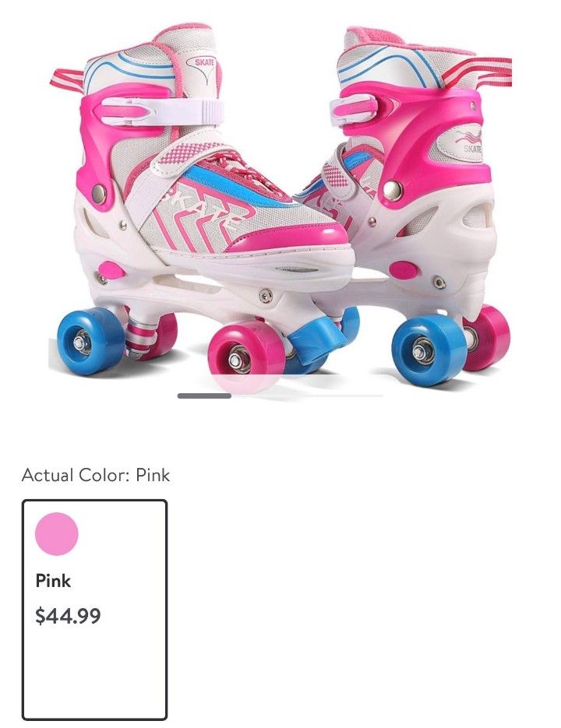Click the $44.99 price text

(68, 616)
